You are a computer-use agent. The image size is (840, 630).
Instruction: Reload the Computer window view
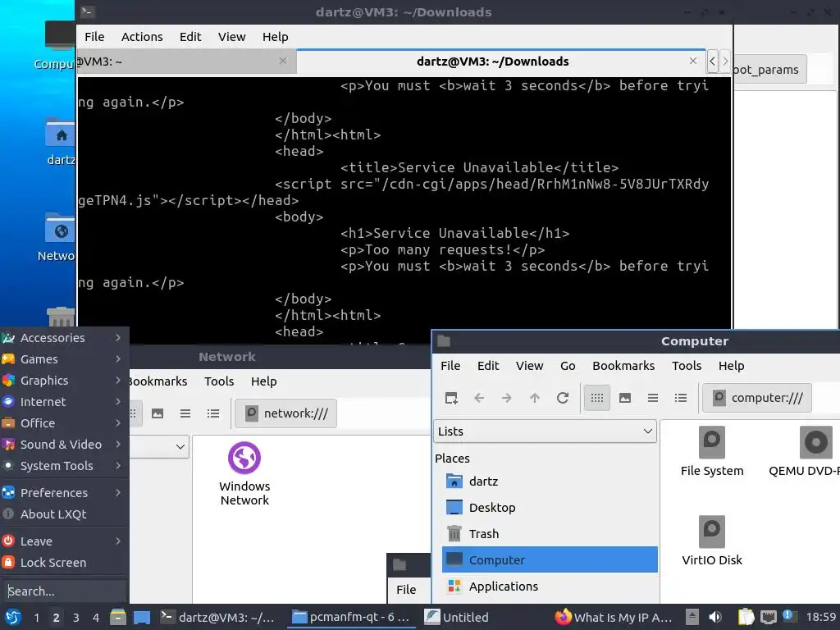point(563,398)
